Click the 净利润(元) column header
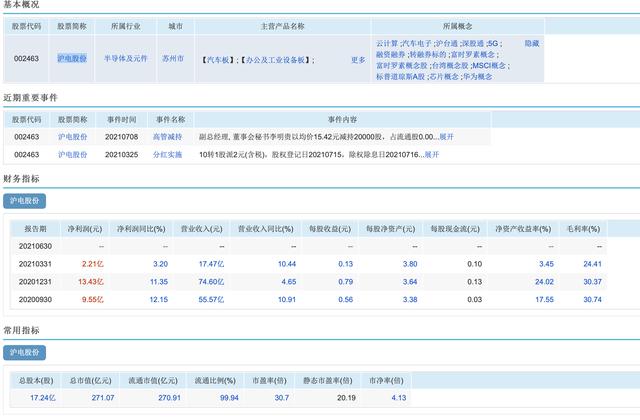 point(85,229)
